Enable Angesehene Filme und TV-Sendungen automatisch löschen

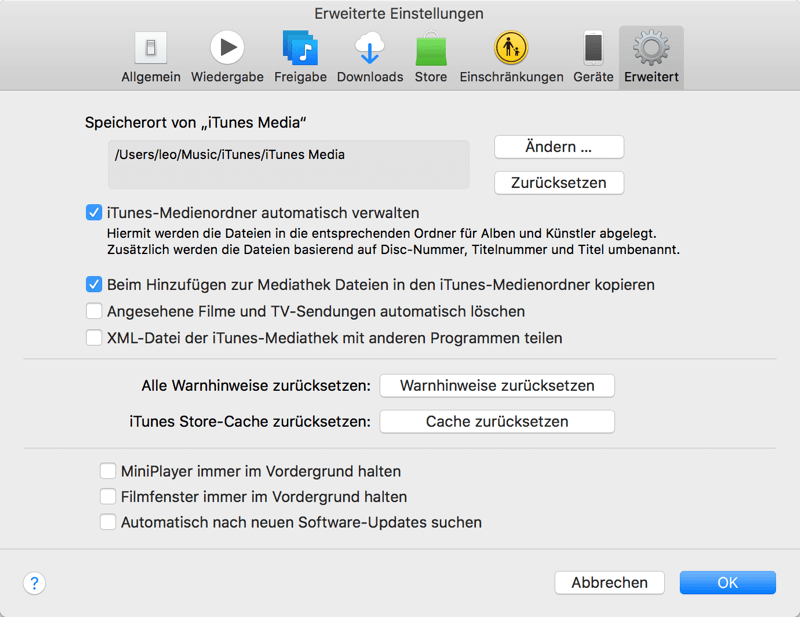coord(94,311)
